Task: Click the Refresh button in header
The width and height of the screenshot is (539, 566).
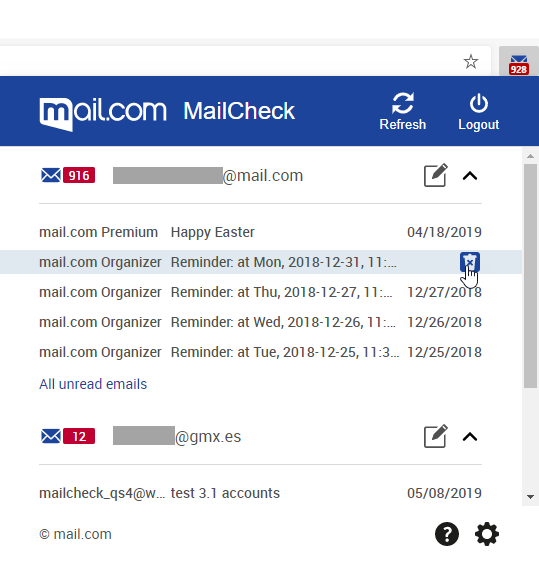Action: click(x=403, y=111)
